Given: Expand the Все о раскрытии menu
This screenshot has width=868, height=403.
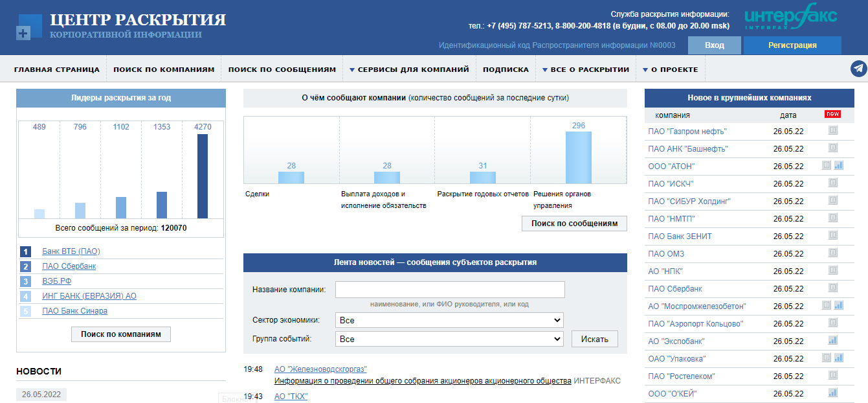Looking at the screenshot, I should coord(586,69).
